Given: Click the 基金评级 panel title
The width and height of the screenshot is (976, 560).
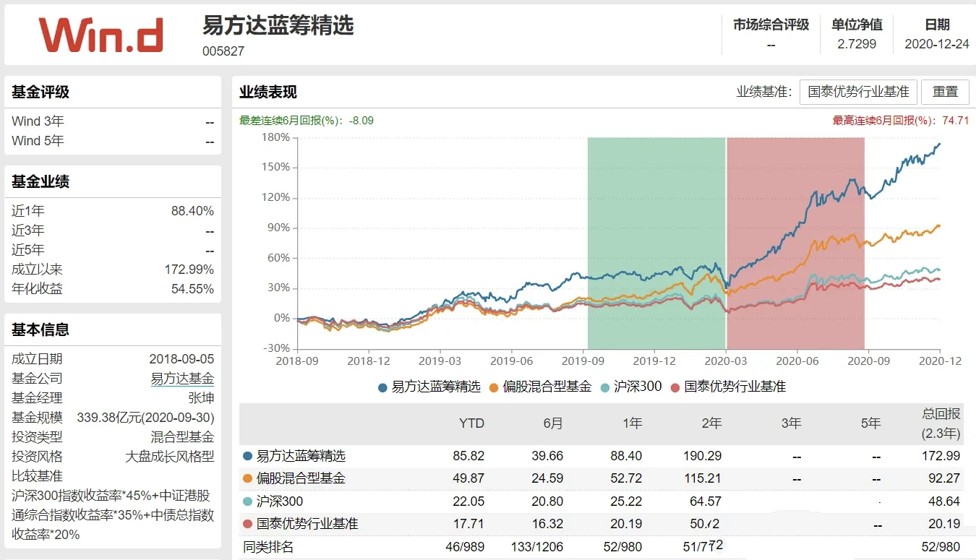Looking at the screenshot, I should [x=40, y=92].
